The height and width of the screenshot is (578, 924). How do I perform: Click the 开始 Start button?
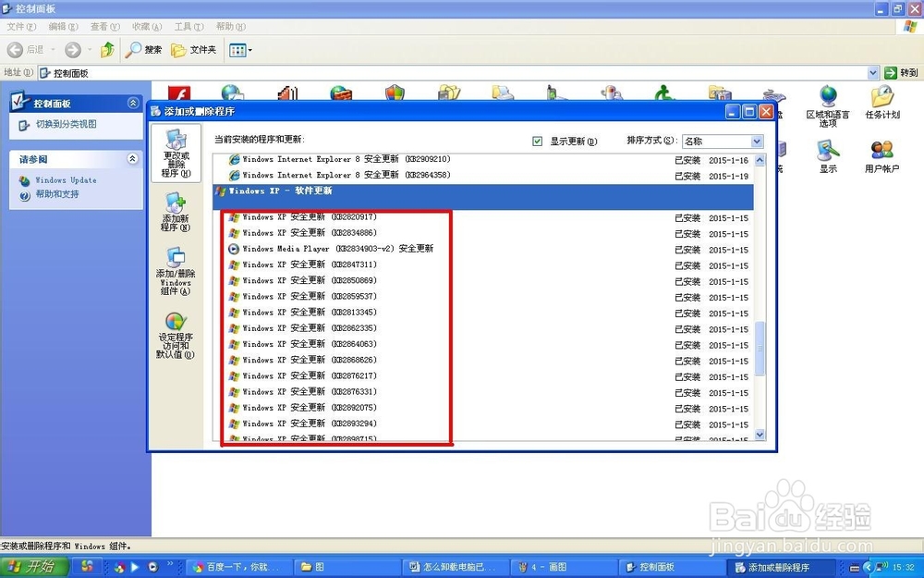[34, 567]
